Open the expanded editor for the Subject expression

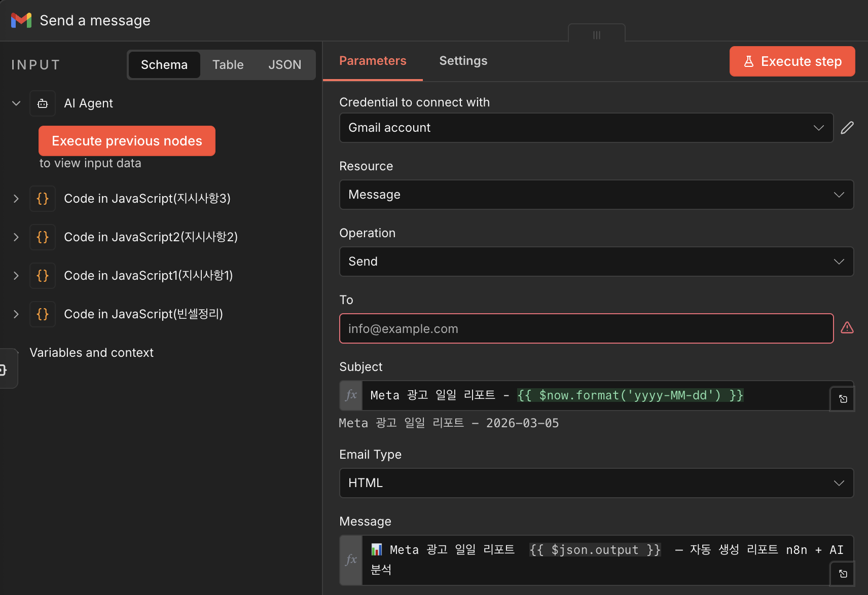(x=843, y=399)
